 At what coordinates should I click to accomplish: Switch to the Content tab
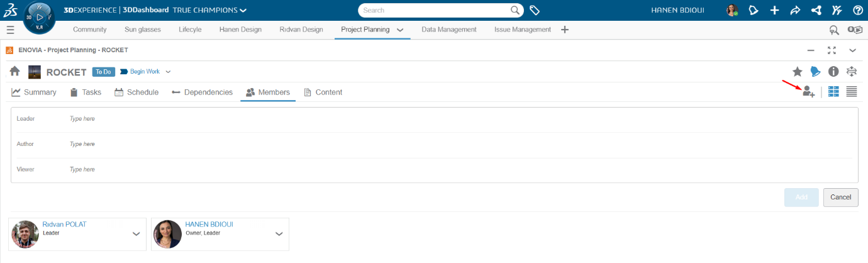point(323,92)
